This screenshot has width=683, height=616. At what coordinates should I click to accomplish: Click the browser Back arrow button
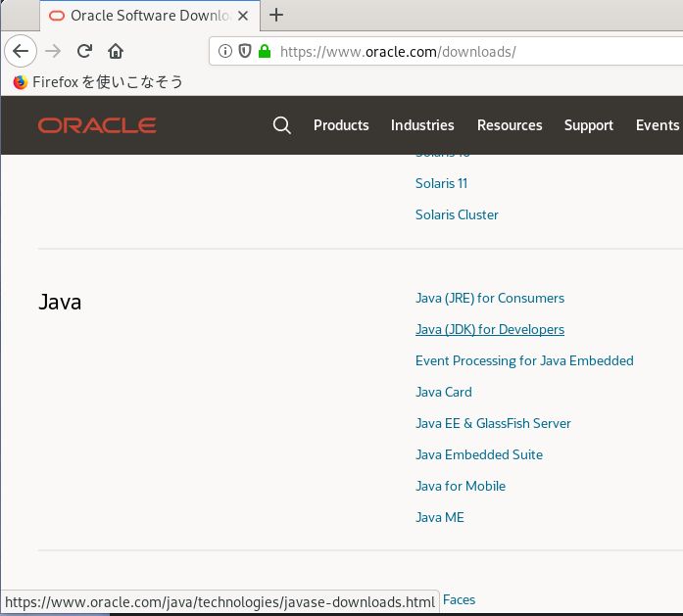coord(21,51)
